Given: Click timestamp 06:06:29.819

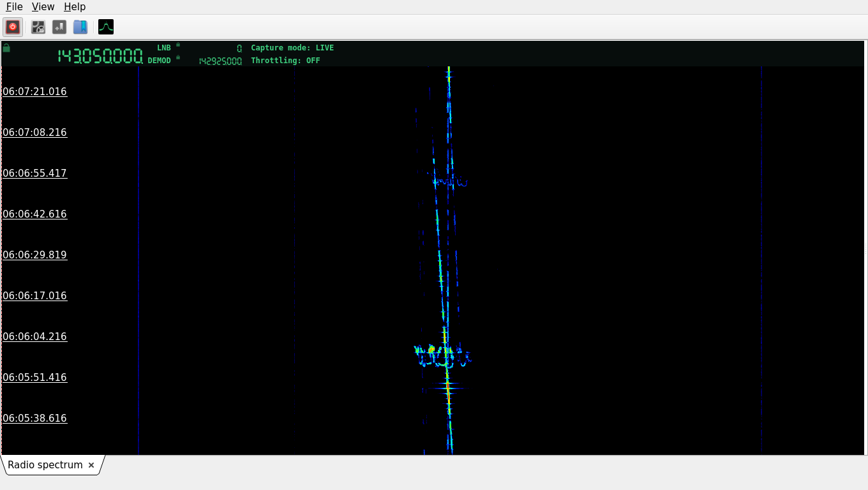Looking at the screenshot, I should click(34, 255).
